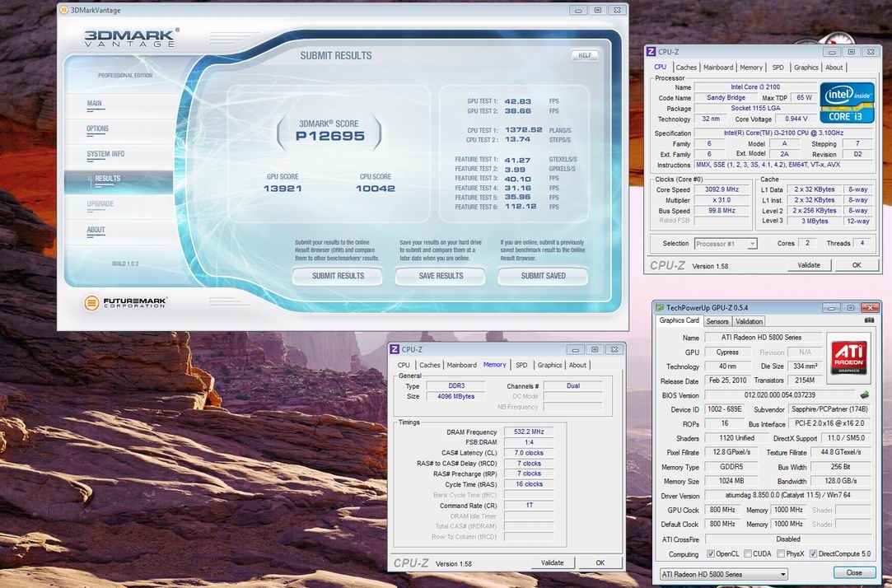Image resolution: width=892 pixels, height=588 pixels.
Task: Switch to CPU tab in the CPU-Z Memory window
Action: tap(404, 365)
